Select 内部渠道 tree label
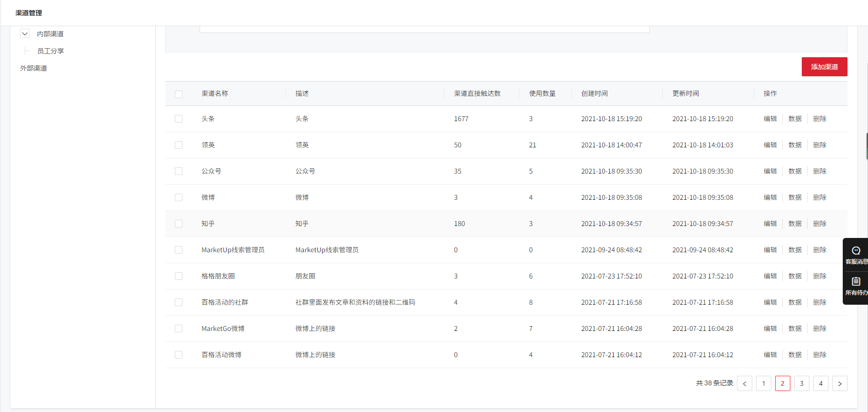 [x=50, y=34]
